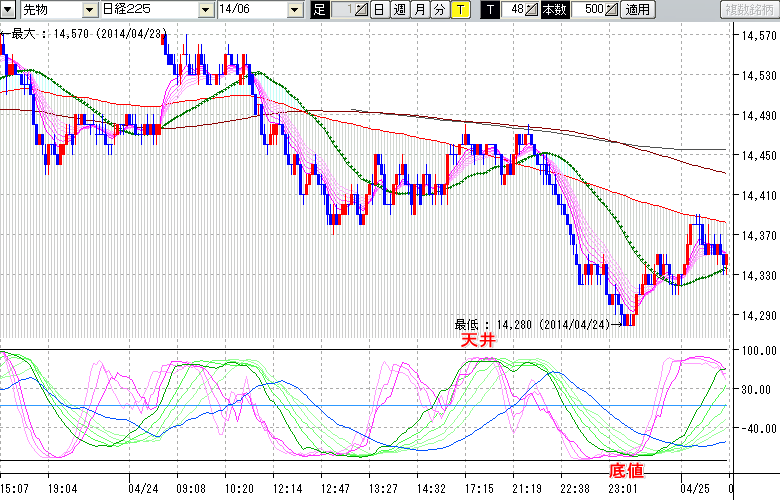The width and height of the screenshot is (780, 500).
Task: Click the 適用 apply button
Action: point(636,10)
